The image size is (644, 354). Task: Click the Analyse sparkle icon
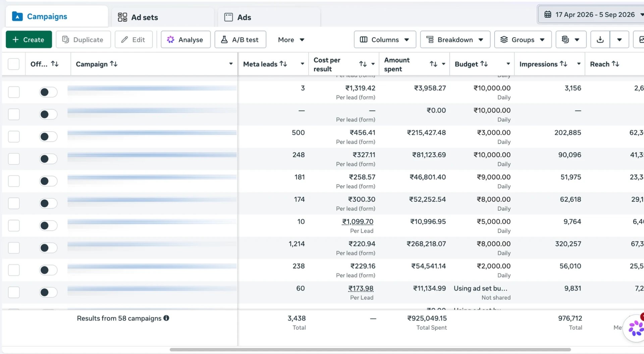pos(170,40)
